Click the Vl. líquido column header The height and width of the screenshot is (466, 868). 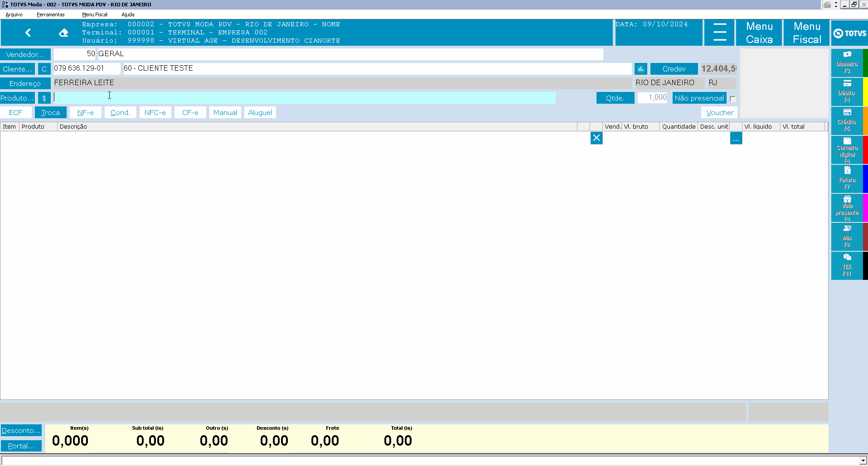click(761, 127)
